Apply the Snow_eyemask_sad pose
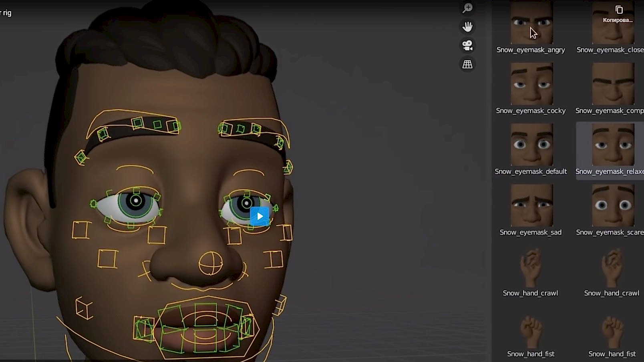The image size is (644, 362). pos(531,206)
